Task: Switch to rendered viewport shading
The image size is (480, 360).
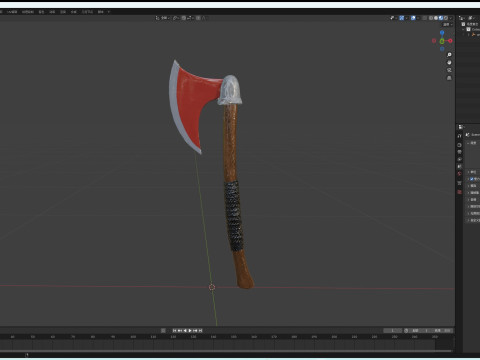Action: [x=446, y=18]
